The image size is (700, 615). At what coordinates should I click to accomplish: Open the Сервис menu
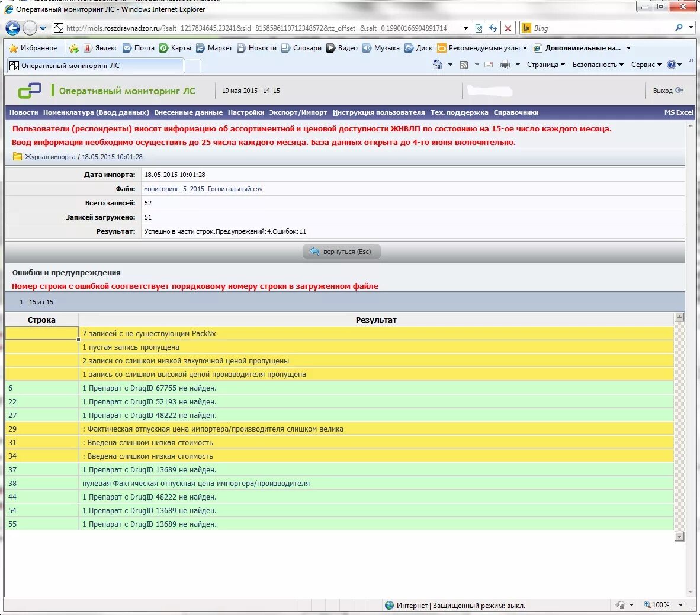coord(647,65)
